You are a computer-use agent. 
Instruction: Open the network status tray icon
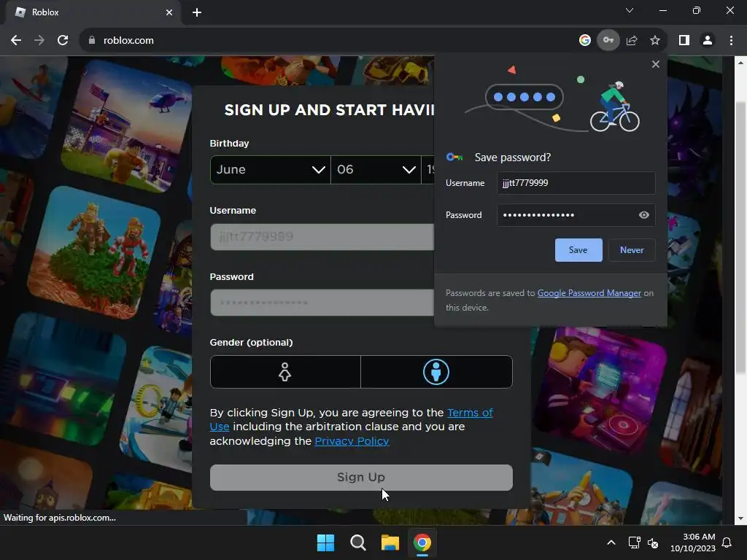coord(634,542)
